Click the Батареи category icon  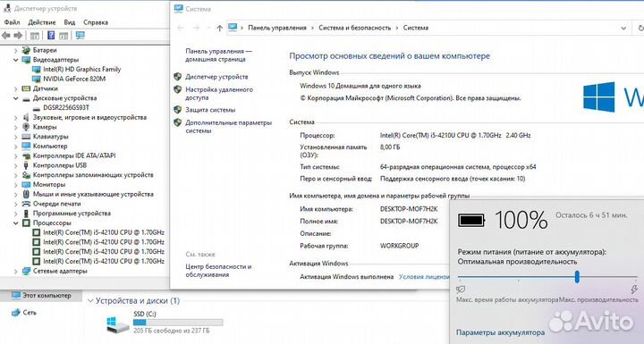click(x=26, y=50)
